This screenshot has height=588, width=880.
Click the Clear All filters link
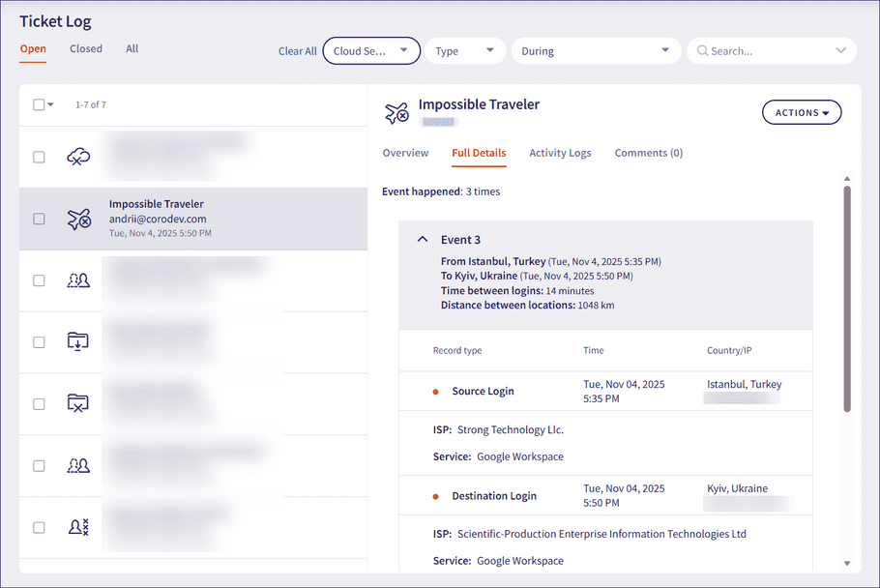[297, 50]
